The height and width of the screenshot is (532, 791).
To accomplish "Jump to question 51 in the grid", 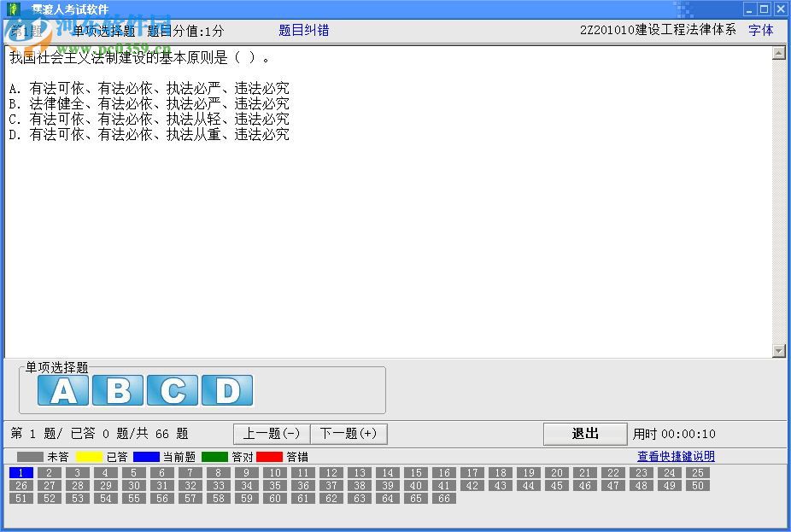I will click(x=21, y=498).
